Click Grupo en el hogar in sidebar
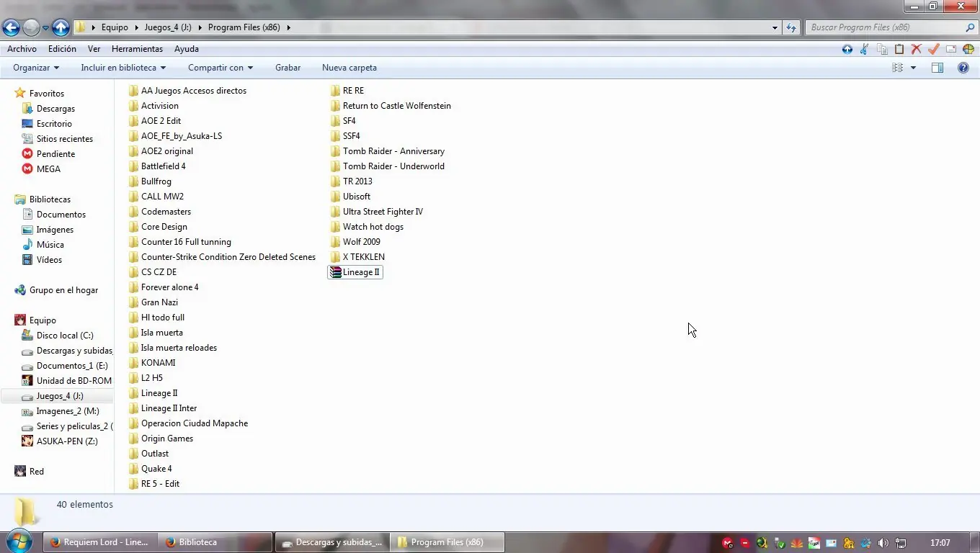The width and height of the screenshot is (980, 553). [x=63, y=290]
